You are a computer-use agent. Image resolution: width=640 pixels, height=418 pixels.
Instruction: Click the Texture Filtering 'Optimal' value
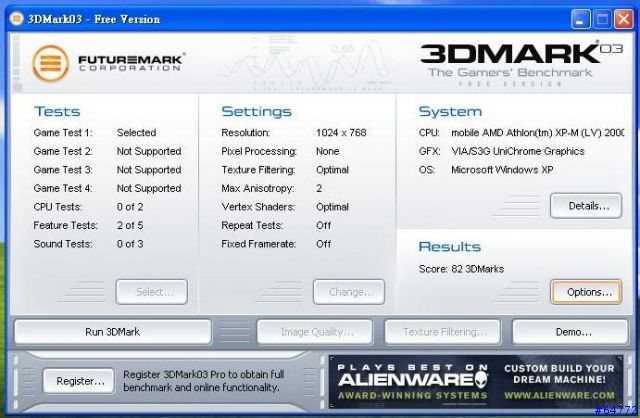click(x=332, y=170)
